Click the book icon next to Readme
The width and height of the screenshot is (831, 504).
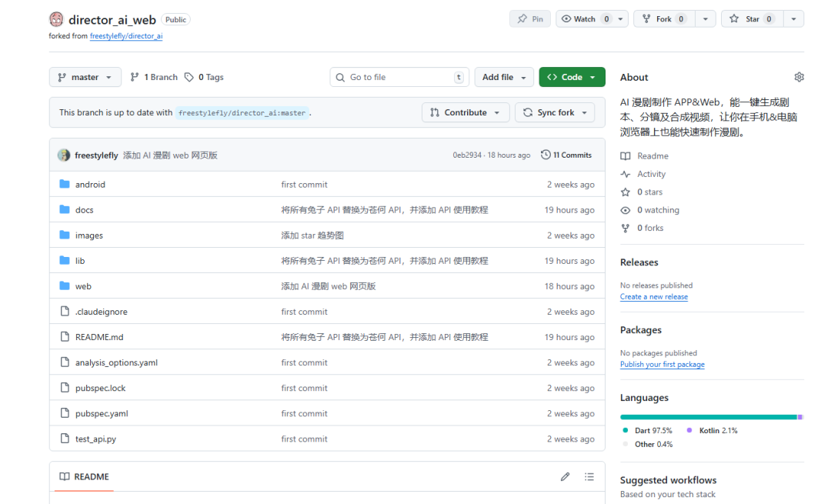click(x=626, y=155)
